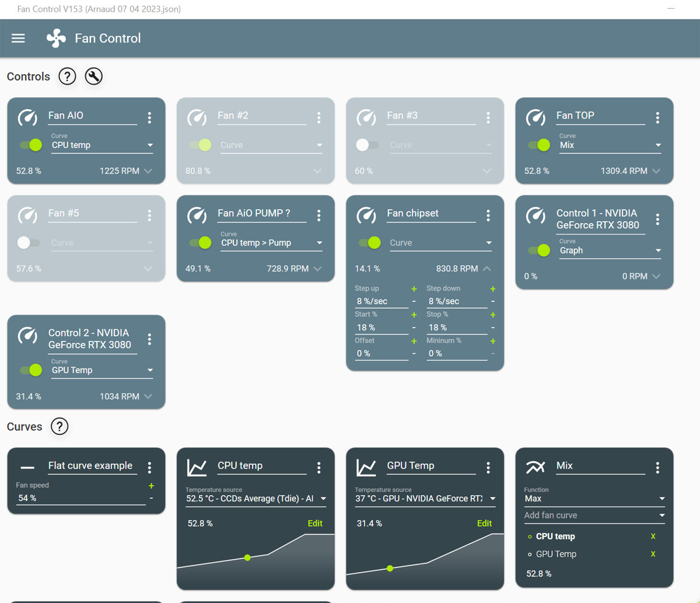This screenshot has width=700, height=603.
Task: Open Fan AiO PUMP three-dot menu
Action: (x=319, y=215)
